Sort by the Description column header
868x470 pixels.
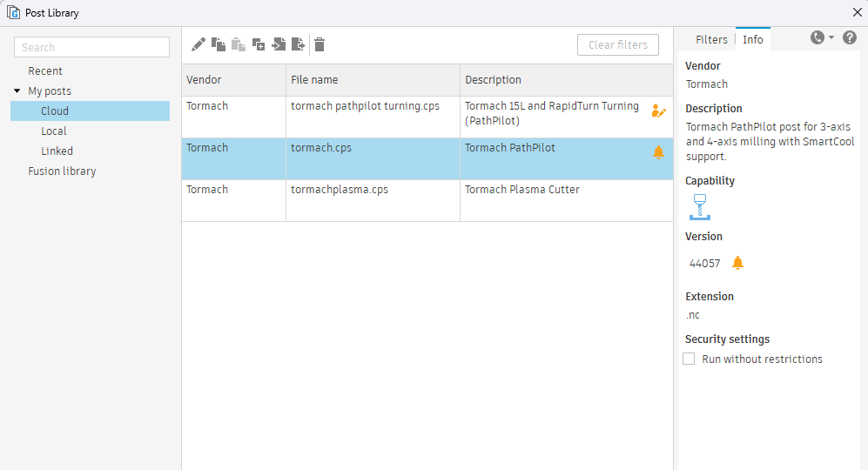pos(566,80)
